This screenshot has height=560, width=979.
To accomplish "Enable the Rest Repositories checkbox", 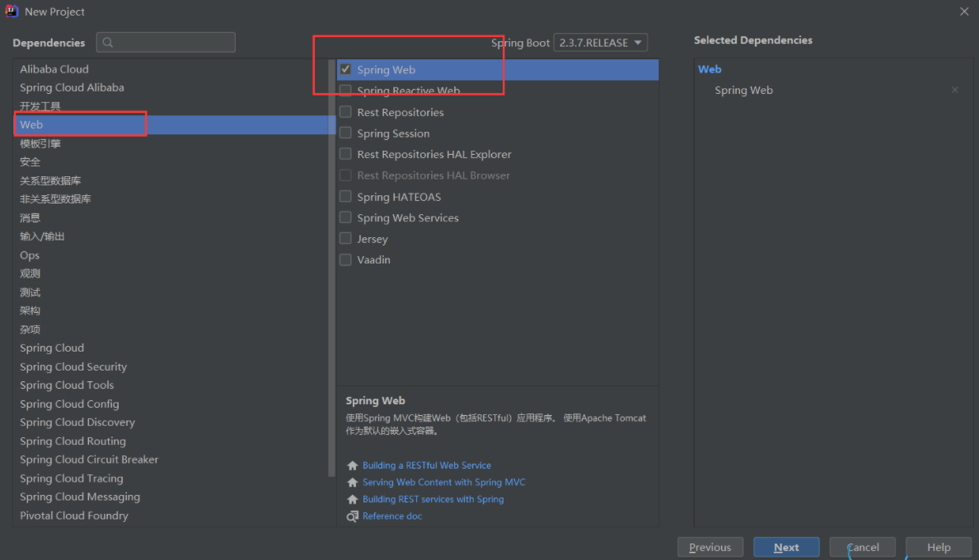I will tap(345, 112).
